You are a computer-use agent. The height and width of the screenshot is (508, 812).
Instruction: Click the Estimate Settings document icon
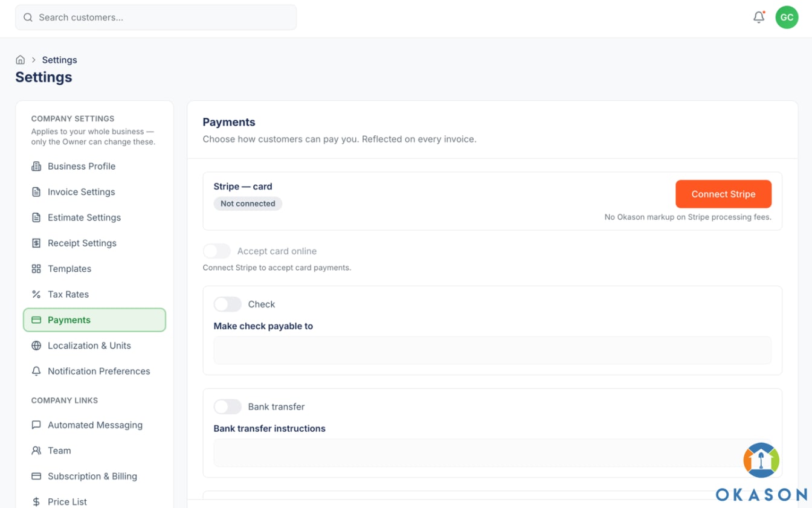(x=36, y=217)
